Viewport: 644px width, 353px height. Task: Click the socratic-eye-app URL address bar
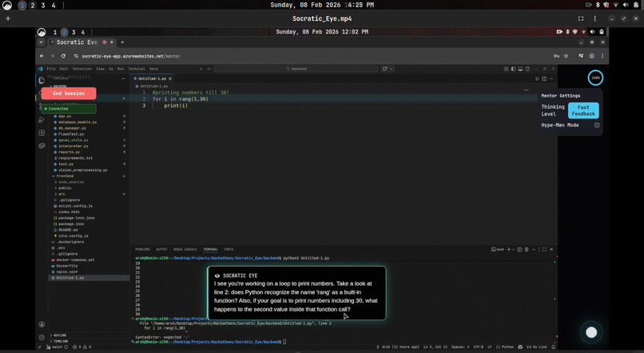point(131,56)
